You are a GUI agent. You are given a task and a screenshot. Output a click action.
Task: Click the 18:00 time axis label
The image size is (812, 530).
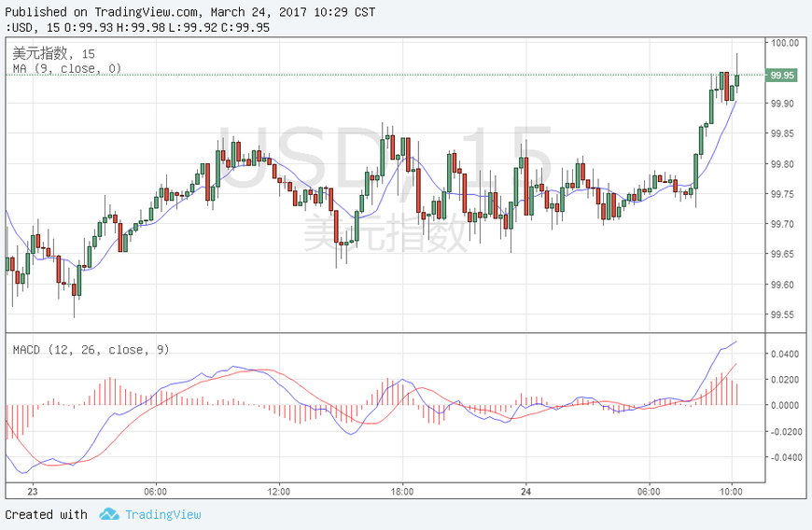pyautogui.click(x=402, y=491)
